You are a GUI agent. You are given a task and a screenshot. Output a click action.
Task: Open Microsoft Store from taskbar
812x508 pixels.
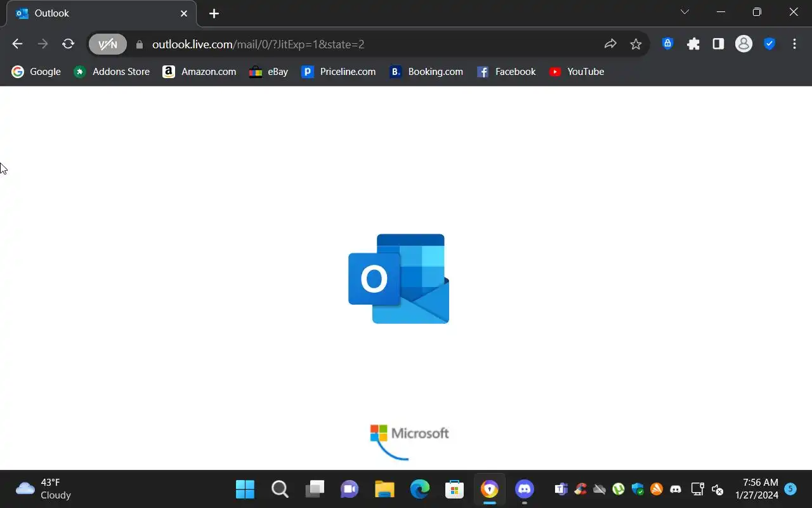[454, 489]
